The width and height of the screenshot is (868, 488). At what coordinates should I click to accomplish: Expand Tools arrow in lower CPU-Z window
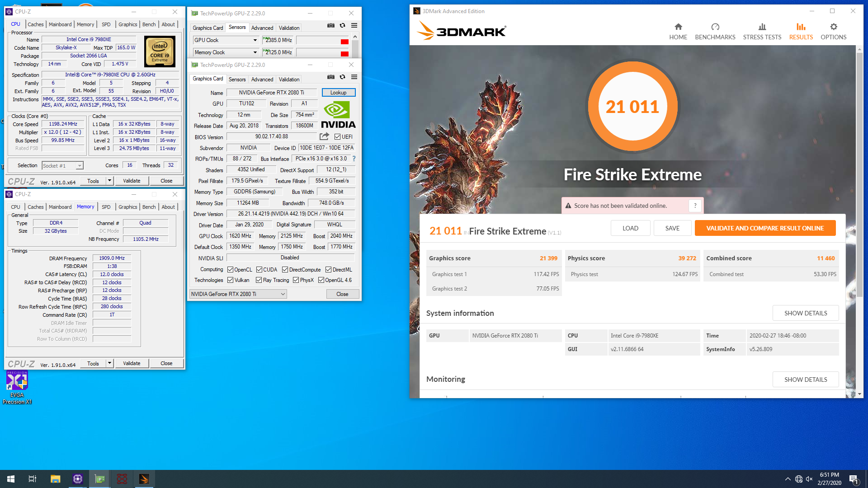(109, 363)
